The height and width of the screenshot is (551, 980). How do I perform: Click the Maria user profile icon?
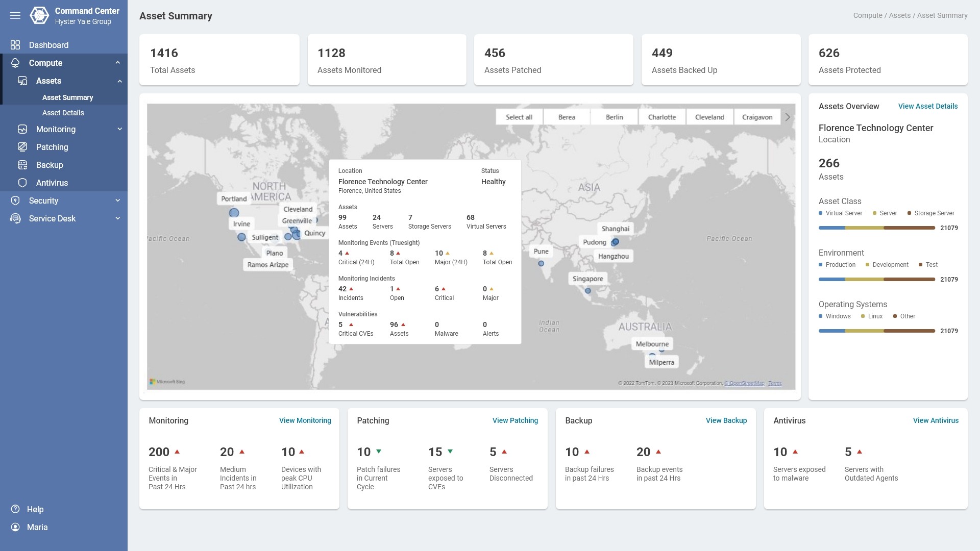click(x=15, y=527)
